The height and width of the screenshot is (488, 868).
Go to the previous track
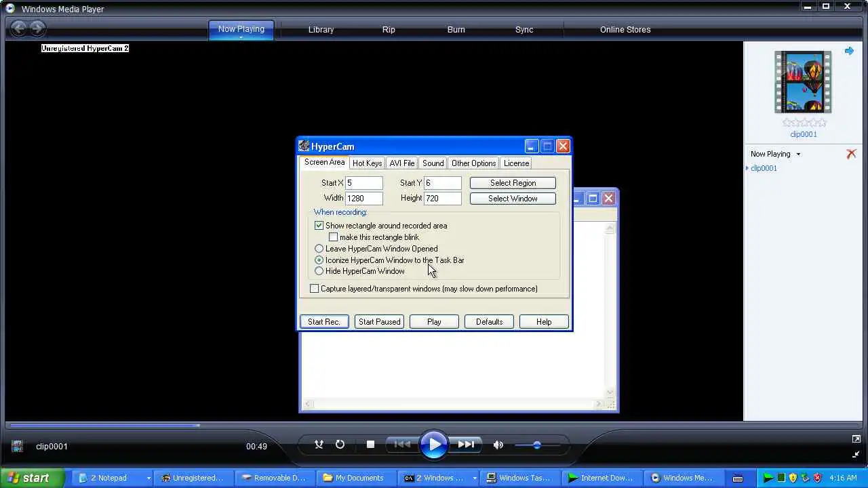(x=402, y=445)
